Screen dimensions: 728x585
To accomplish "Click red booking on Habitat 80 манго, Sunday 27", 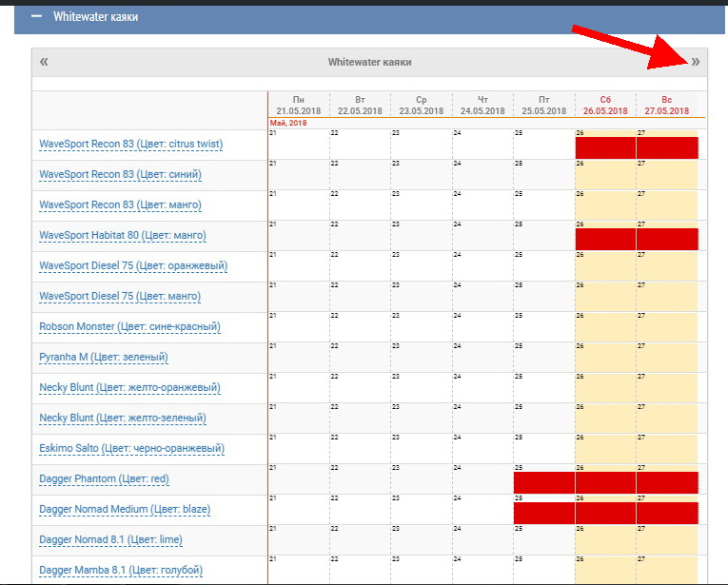I will (668, 240).
